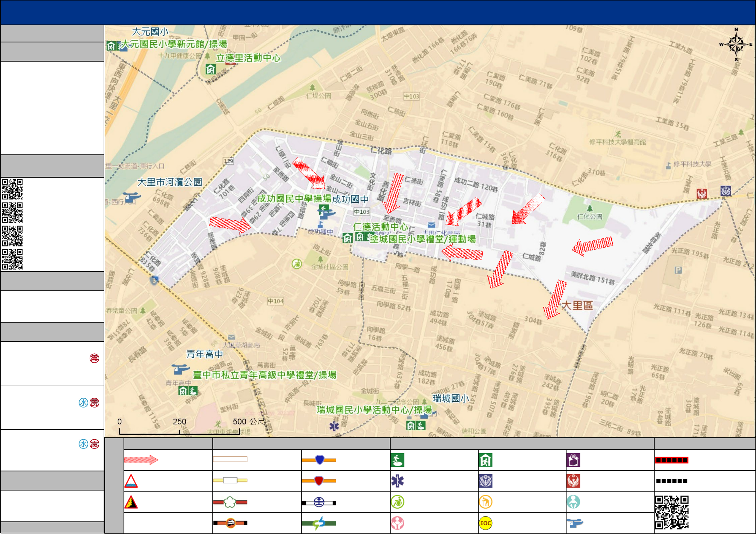Click the 500 公尺 scale bar label
This screenshot has width=756, height=534.
tap(249, 421)
